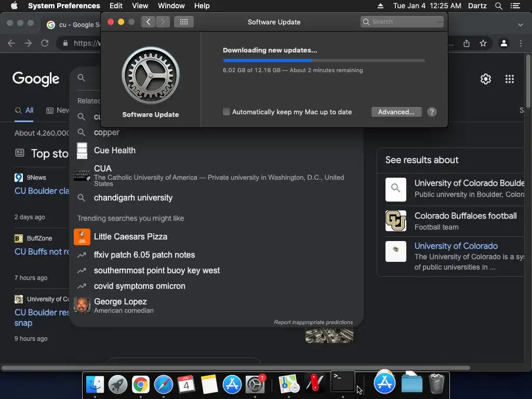Show all preferences grid button
Screen dimensions: 532x399
click(x=184, y=22)
